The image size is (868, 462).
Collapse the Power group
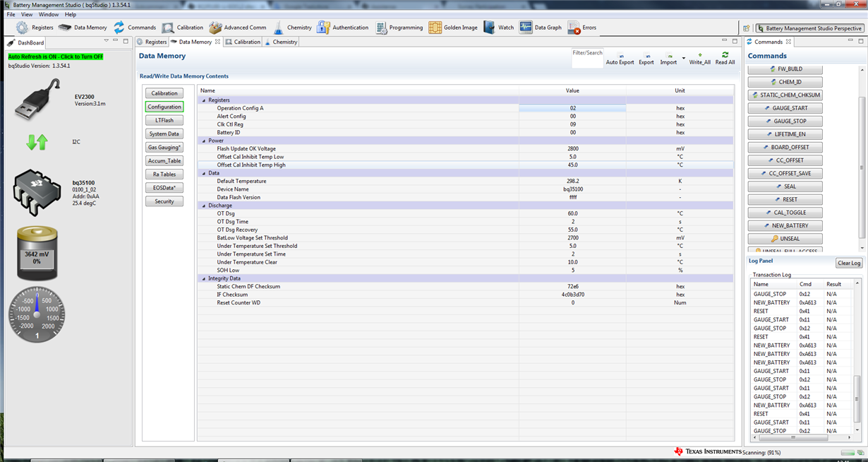[x=204, y=141]
